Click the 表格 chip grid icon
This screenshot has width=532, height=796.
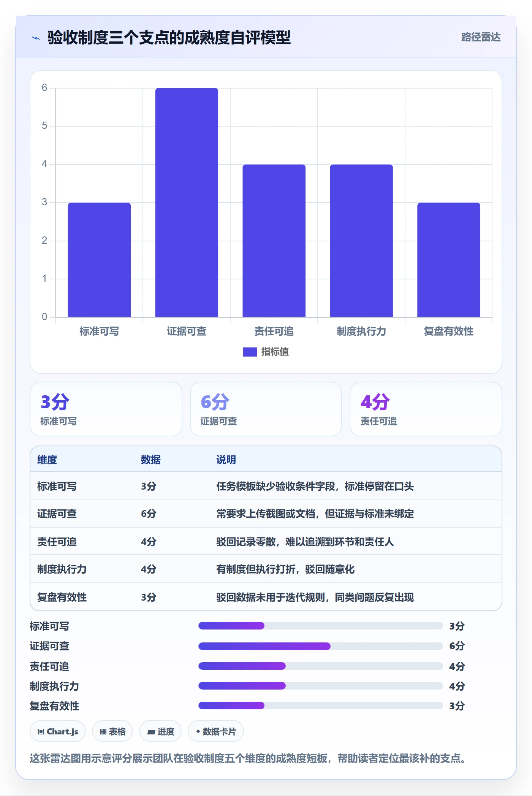[103, 732]
